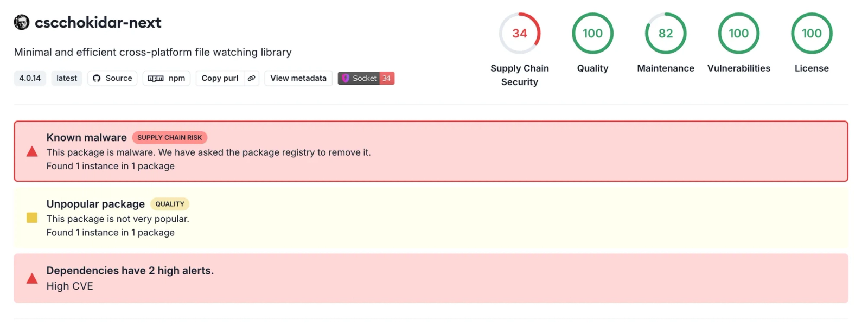Screen dimensions: 868x326
Task: Open View metadata
Action: tap(298, 78)
